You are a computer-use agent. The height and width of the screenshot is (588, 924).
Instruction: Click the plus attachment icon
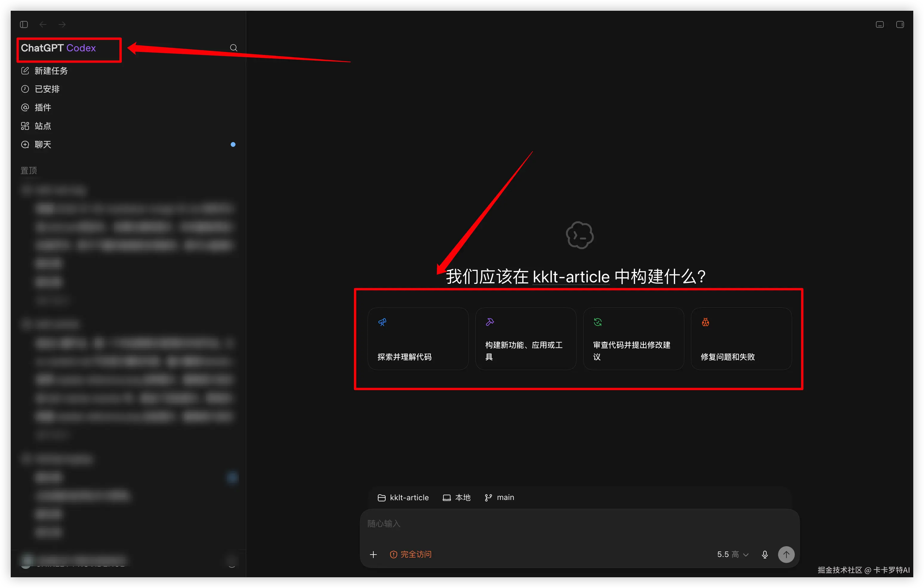(x=373, y=554)
